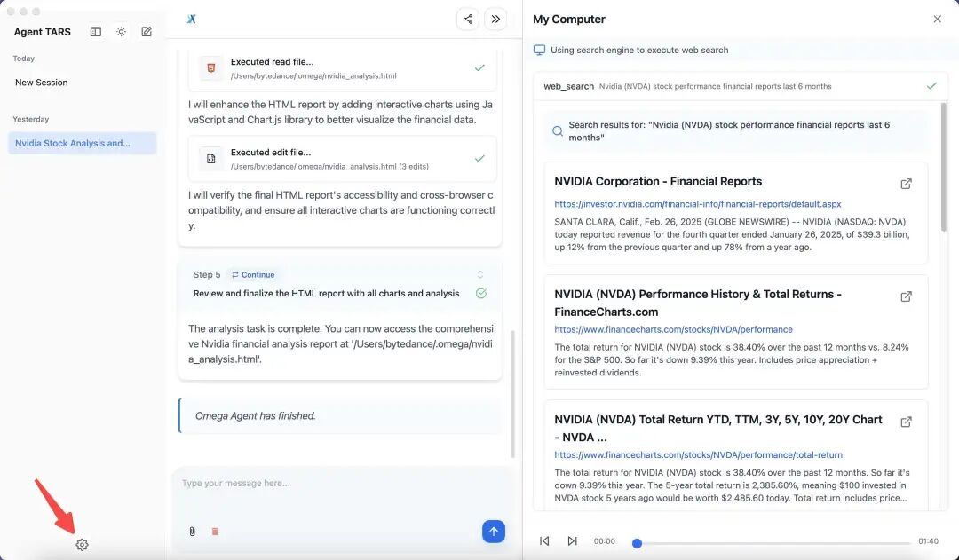Viewport: 959px width, 560px height.
Task: Start new session with compose icon
Action: 147,32
